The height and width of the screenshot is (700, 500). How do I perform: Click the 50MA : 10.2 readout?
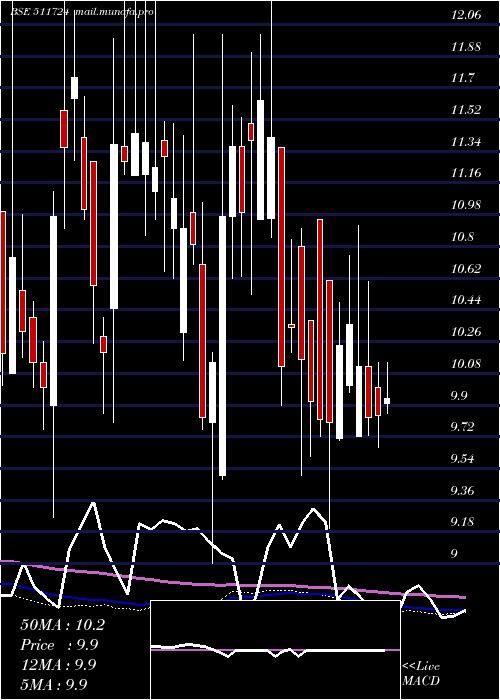(62, 625)
